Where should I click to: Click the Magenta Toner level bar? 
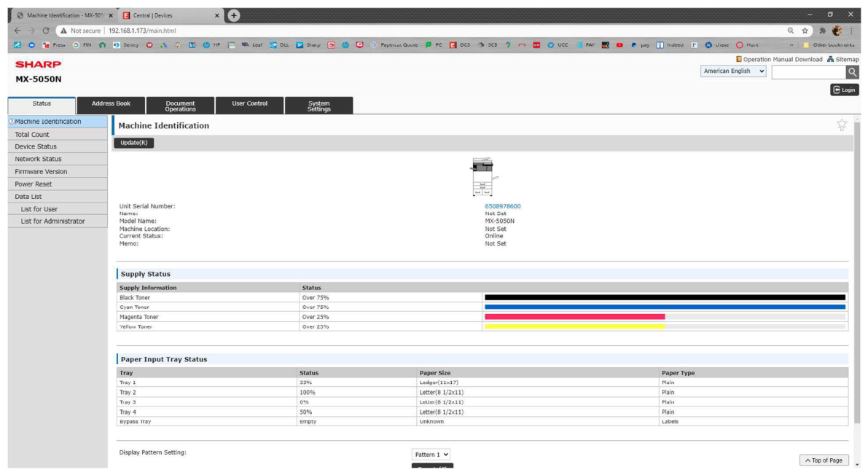[x=665, y=317]
